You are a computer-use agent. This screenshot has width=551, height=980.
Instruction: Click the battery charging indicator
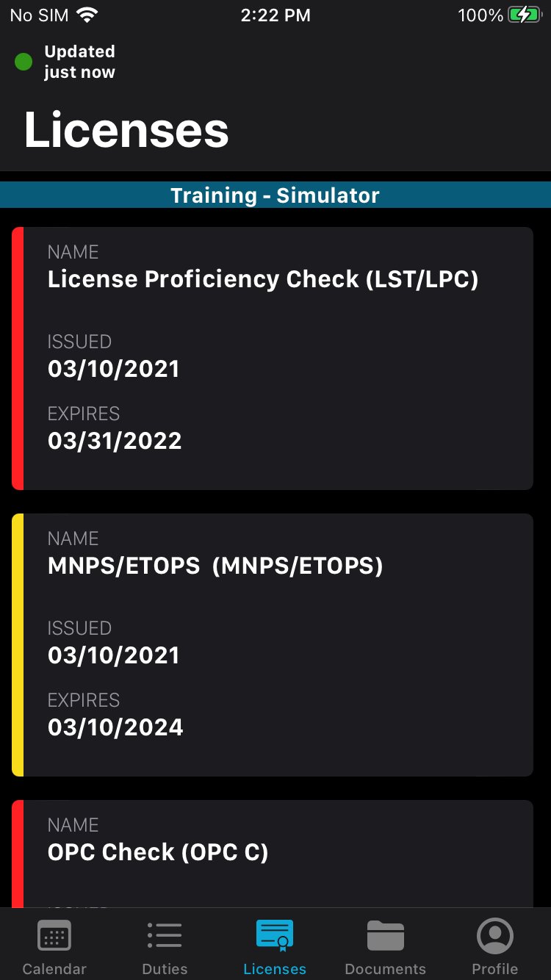tap(523, 13)
